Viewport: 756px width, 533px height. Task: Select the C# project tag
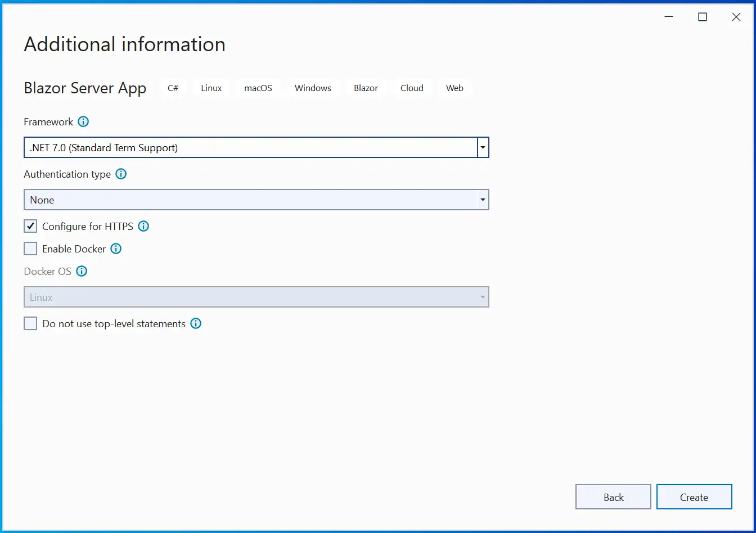173,88
